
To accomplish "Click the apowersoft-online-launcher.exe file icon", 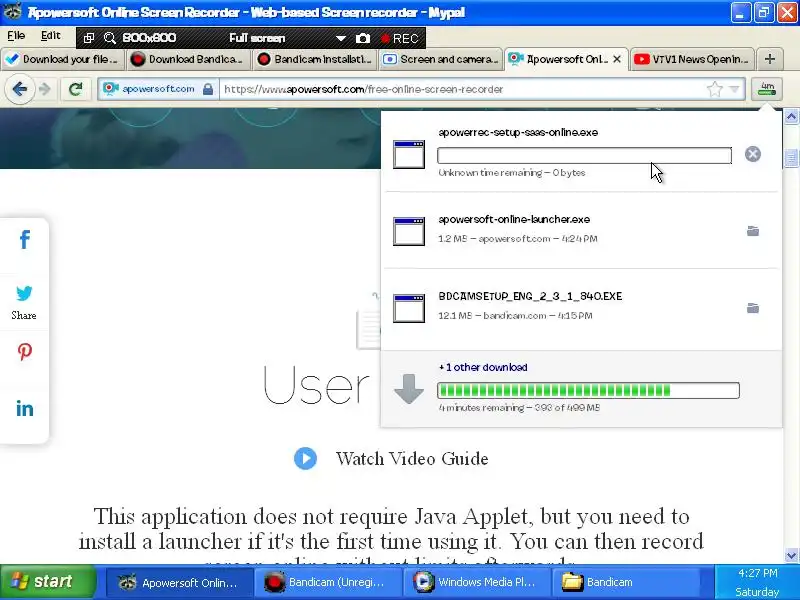I will tap(409, 231).
